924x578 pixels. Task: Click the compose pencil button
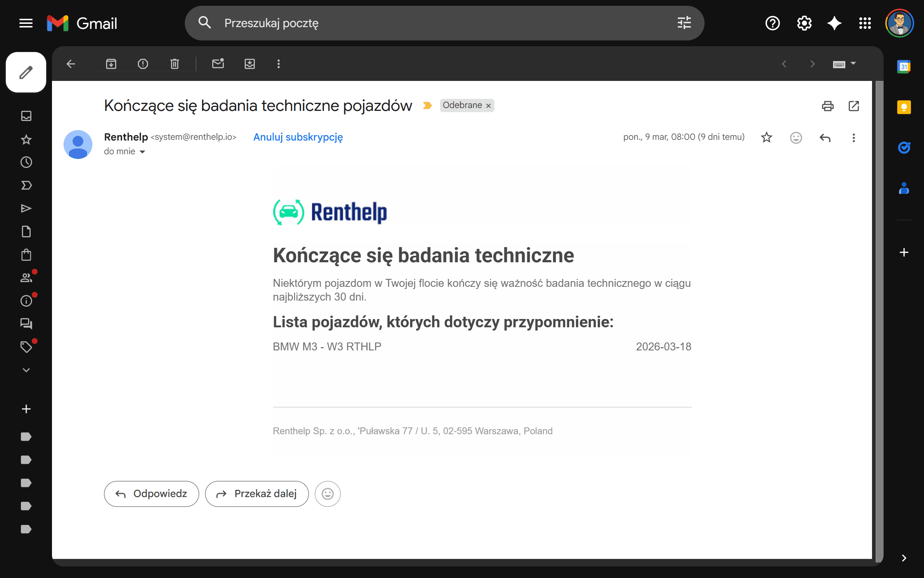(26, 72)
